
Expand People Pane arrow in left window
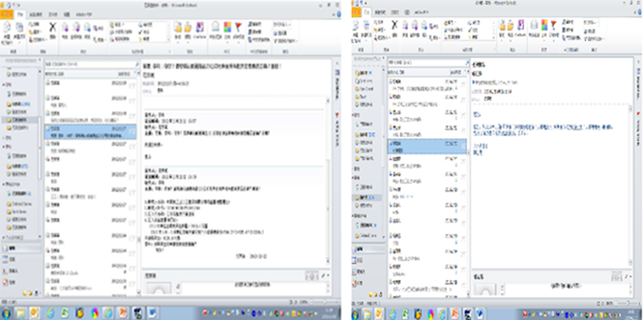coord(328,275)
